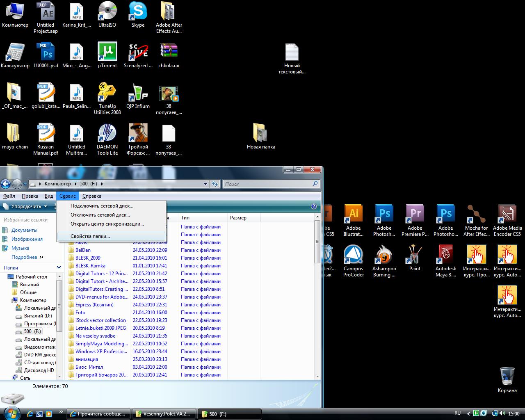Open the Компьютер desktop icon

[15, 15]
